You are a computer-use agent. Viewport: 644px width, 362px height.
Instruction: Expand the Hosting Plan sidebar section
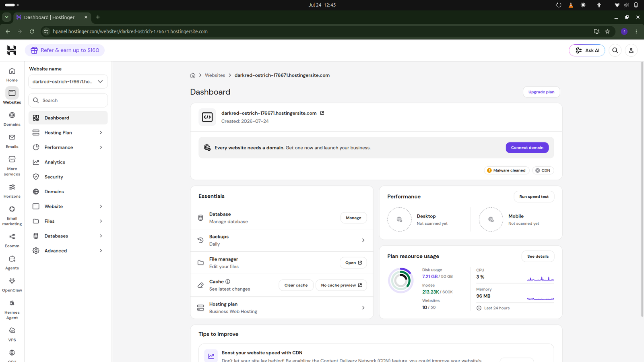(x=68, y=132)
